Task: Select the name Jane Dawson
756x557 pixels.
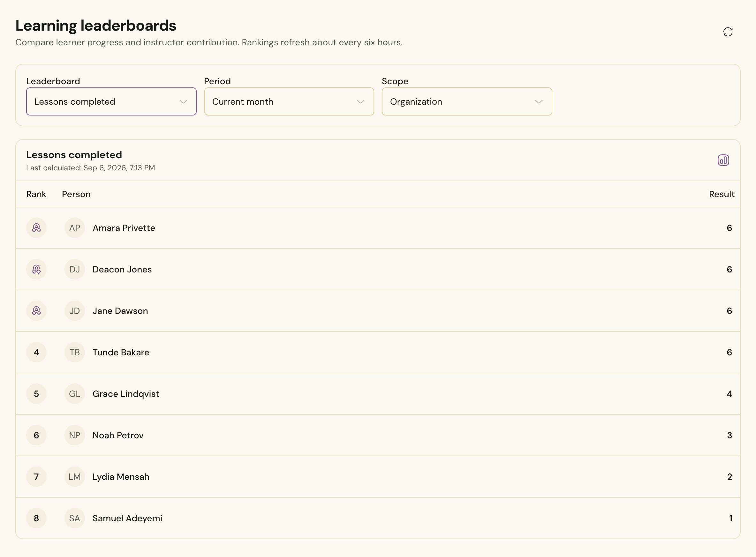Action: point(120,311)
